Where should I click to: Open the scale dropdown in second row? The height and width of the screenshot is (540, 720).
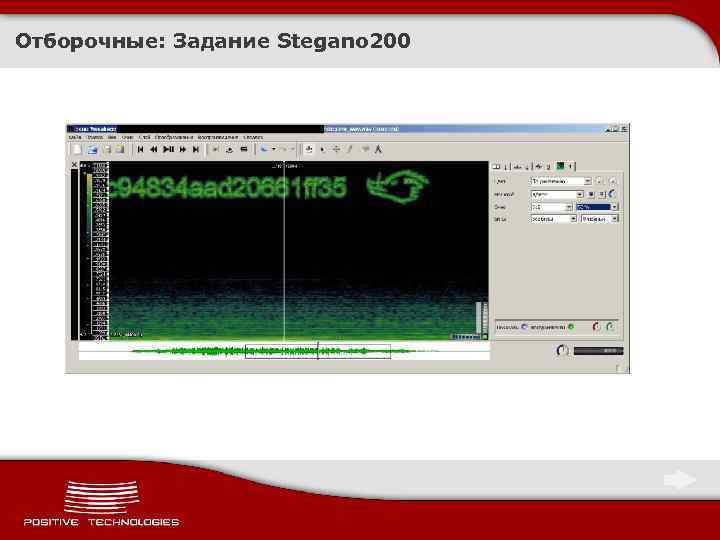coord(557,195)
